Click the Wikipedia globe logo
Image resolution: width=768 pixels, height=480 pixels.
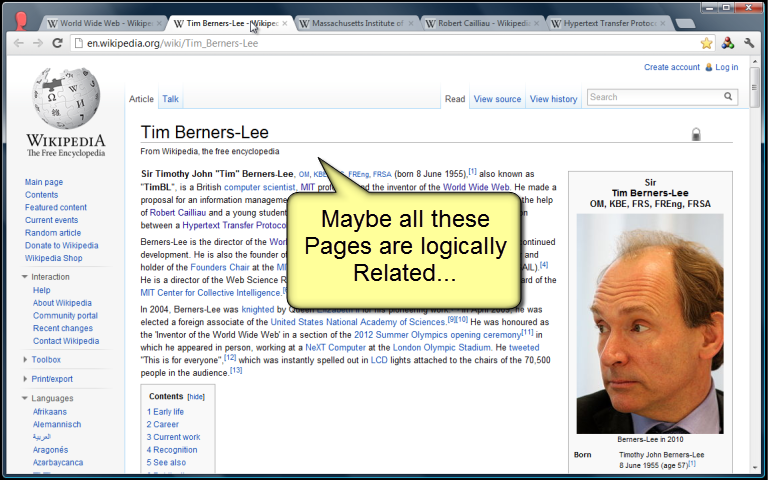(66, 97)
